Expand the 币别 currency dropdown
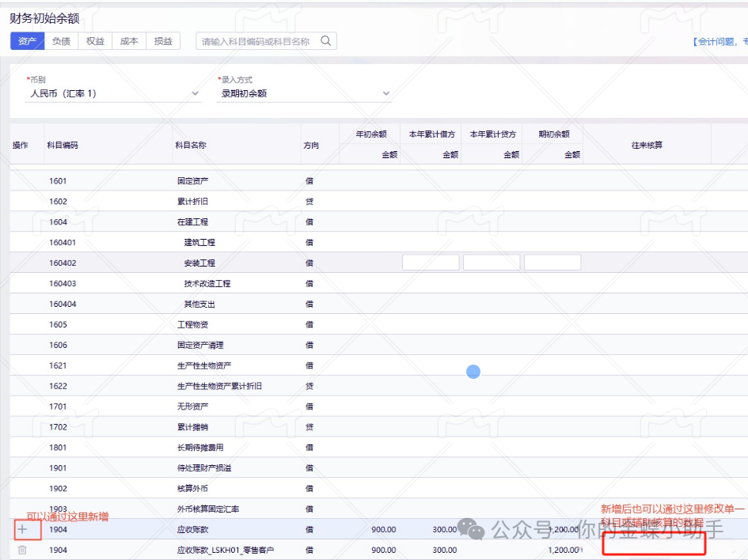Image resolution: width=748 pixels, height=560 pixels. pos(114,93)
